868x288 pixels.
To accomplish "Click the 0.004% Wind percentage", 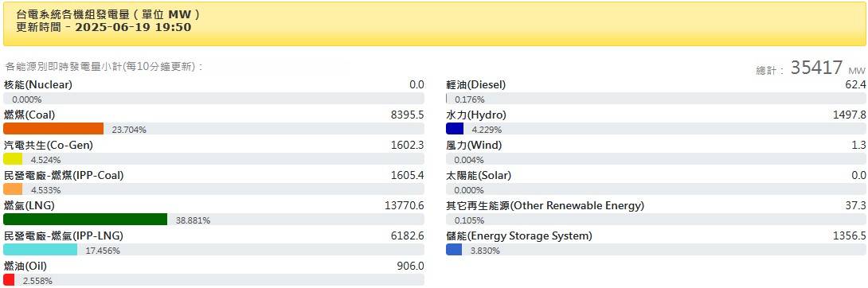I will [469, 160].
